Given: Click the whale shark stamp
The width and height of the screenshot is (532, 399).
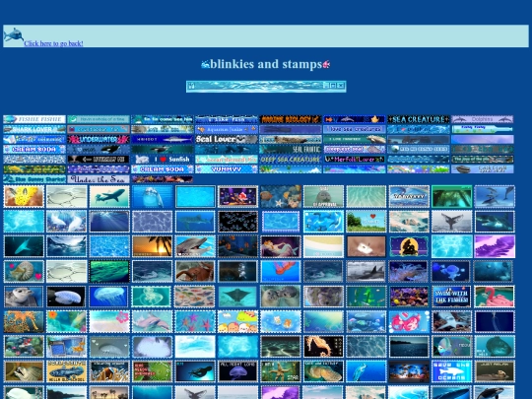Looking at the screenshot, I should [x=195, y=222].
